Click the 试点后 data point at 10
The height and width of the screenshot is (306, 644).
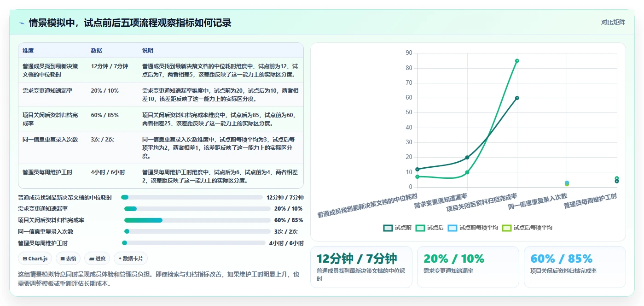click(467, 172)
